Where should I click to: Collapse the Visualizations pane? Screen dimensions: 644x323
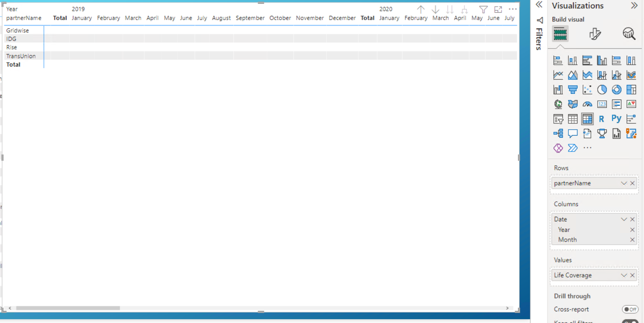click(634, 5)
